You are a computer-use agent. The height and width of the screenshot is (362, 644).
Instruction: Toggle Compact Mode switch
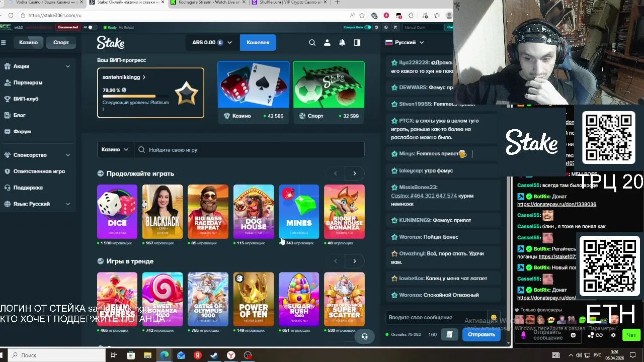(368, 27)
